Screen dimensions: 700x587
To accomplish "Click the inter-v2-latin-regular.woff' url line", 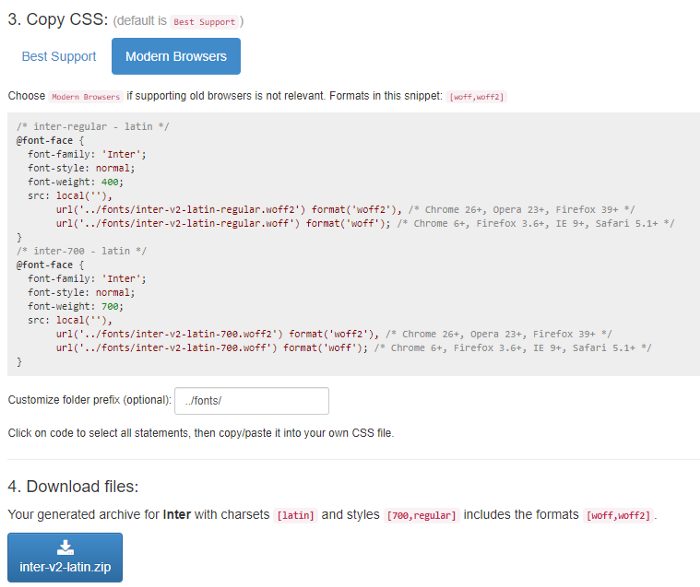I will (x=365, y=223).
